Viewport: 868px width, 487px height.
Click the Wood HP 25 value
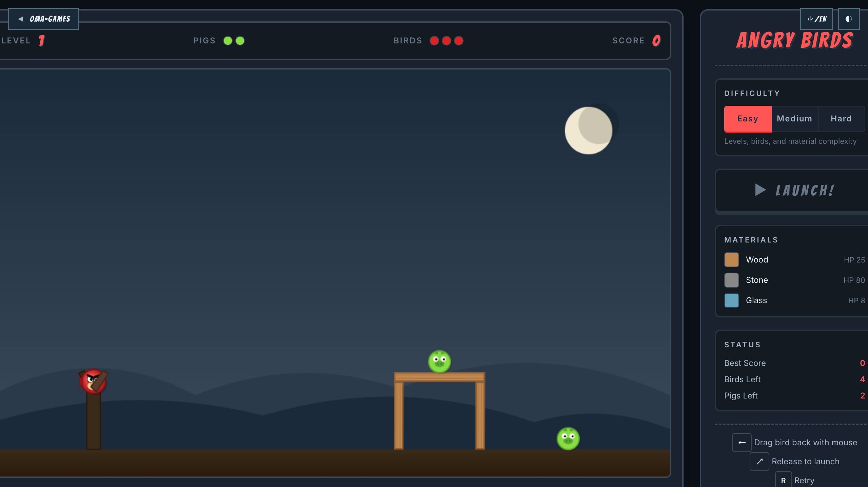pos(854,260)
